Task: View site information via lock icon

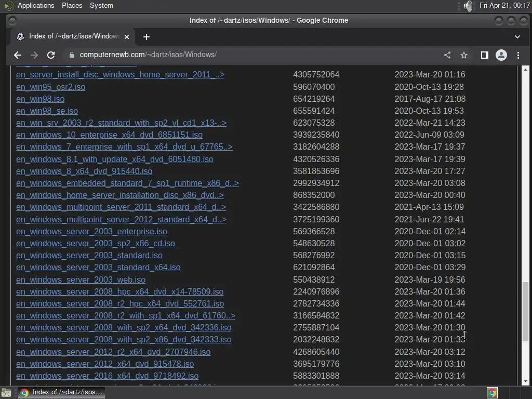Action: click(71, 55)
